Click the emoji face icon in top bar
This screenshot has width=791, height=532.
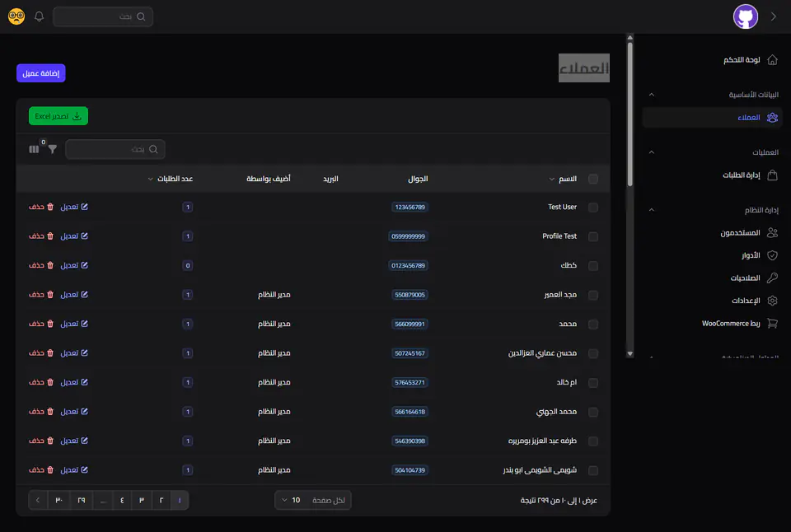16,16
